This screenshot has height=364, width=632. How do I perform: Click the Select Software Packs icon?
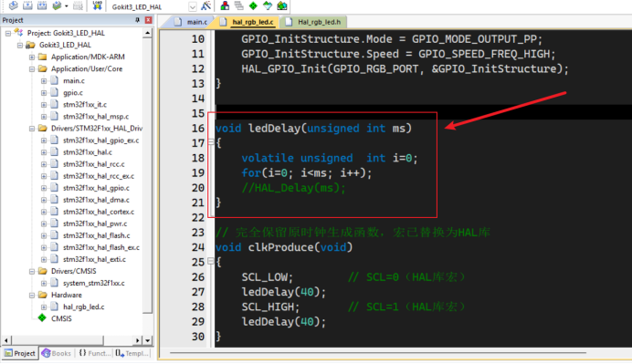(268, 5)
